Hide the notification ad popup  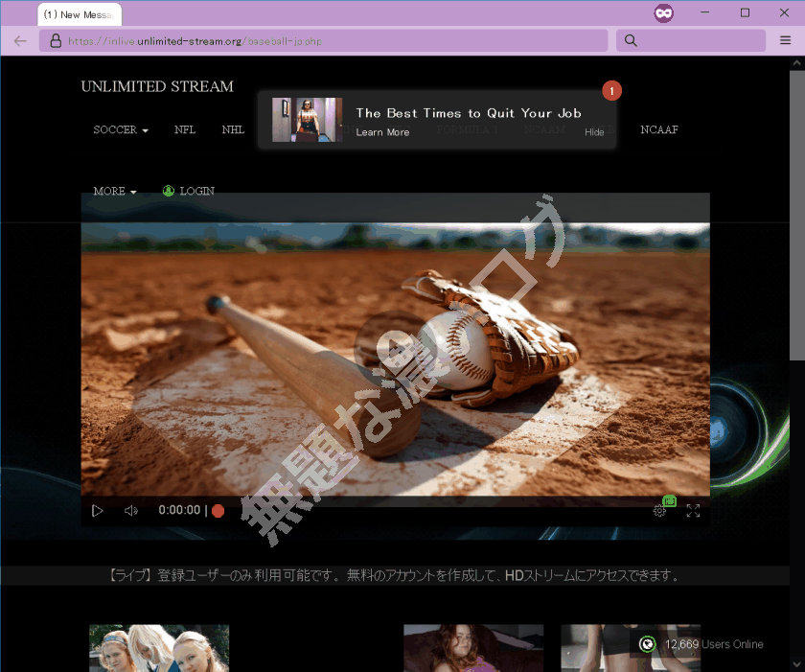tap(594, 132)
